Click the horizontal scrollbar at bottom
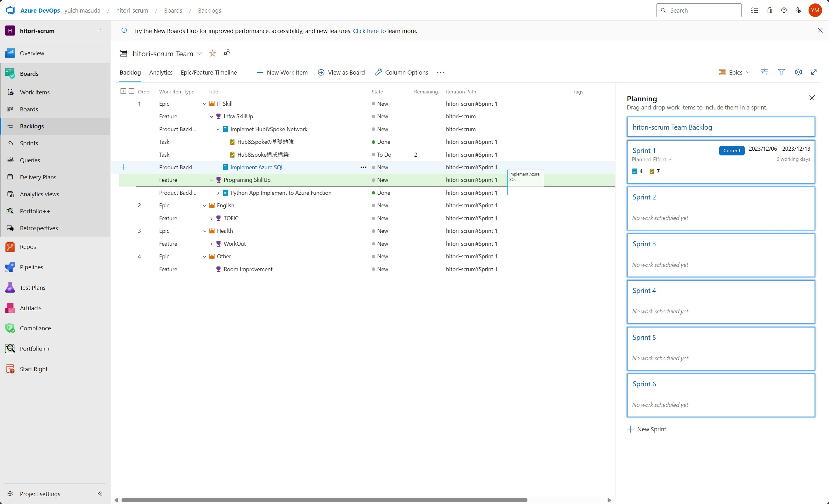The width and height of the screenshot is (829, 504). (x=324, y=500)
